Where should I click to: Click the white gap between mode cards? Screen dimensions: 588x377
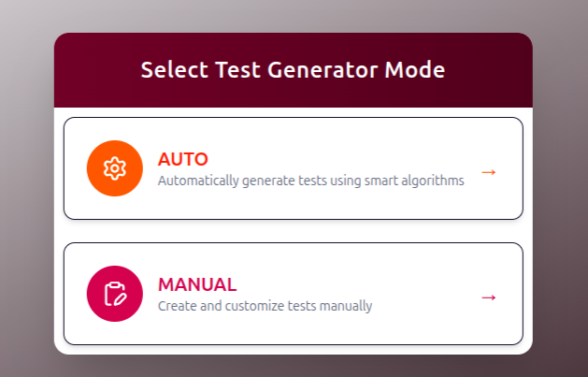click(x=294, y=231)
